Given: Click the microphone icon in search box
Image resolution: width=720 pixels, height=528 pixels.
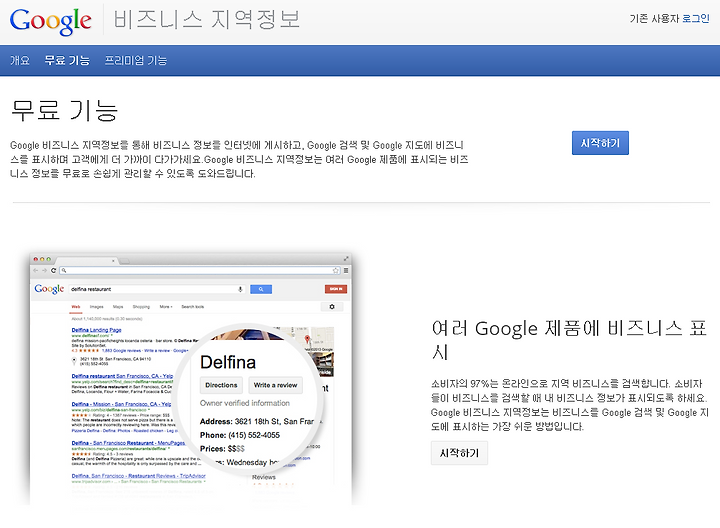Looking at the screenshot, I should point(240,289).
